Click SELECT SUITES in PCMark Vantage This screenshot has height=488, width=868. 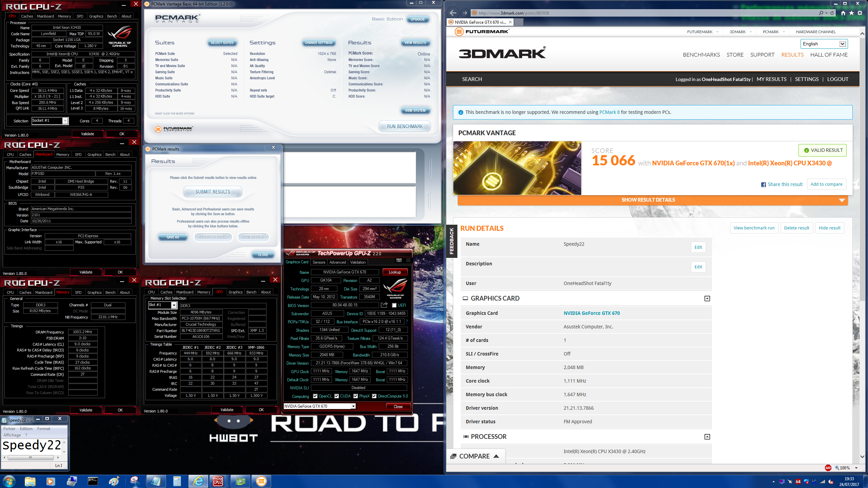click(222, 43)
